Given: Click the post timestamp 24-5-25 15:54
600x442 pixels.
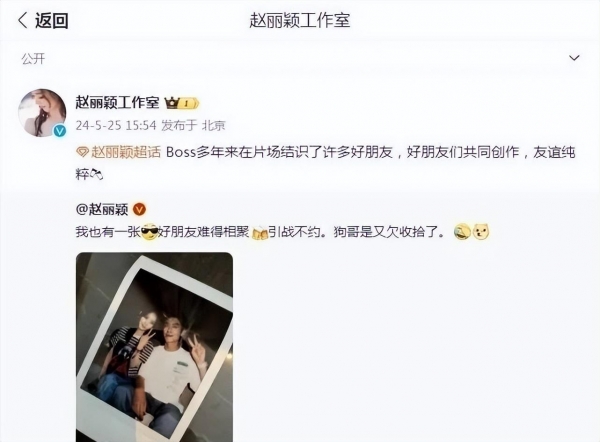Looking at the screenshot, I should click(116, 126).
